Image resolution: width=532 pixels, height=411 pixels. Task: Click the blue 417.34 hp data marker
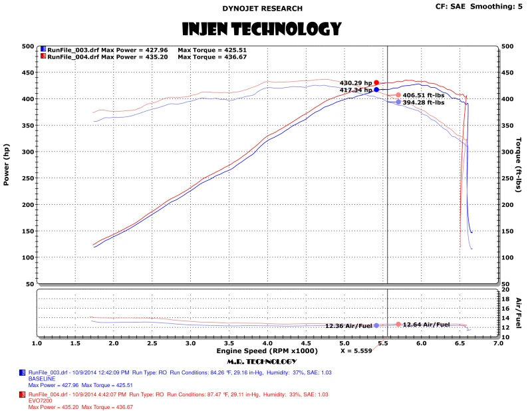[x=376, y=90]
